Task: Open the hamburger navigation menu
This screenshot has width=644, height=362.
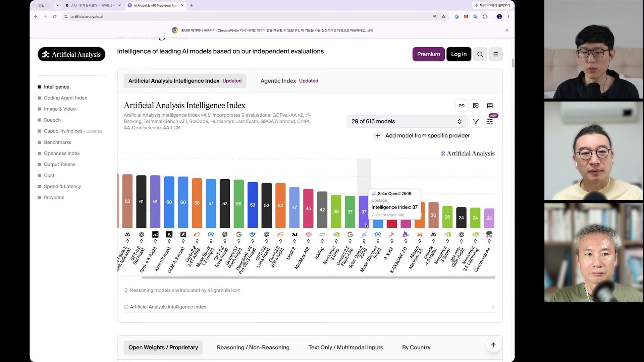Action: coord(496,54)
